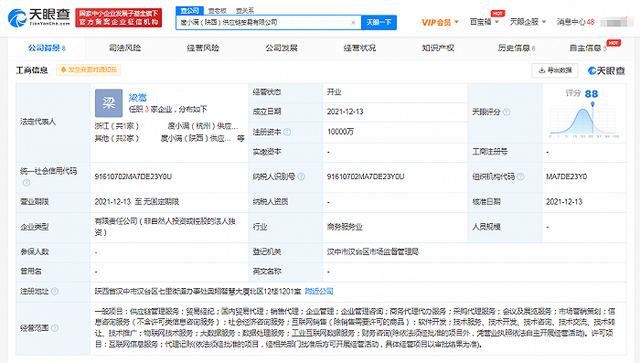Switch to 经营状况 tab
Image resolution: width=640 pixels, height=363 pixels.
click(360, 48)
